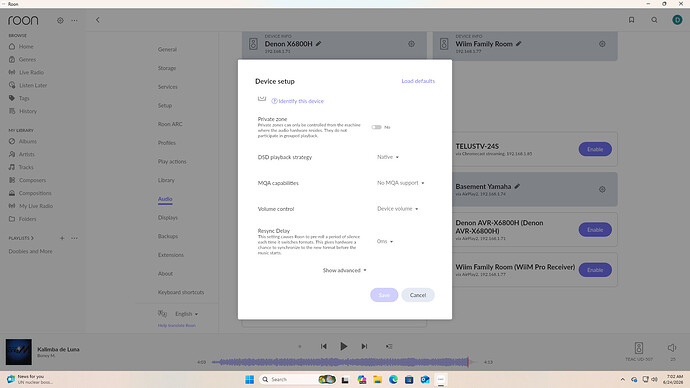Open the three-dot menu beside Roon logo
The width and height of the screenshot is (690, 388).
click(74, 20)
